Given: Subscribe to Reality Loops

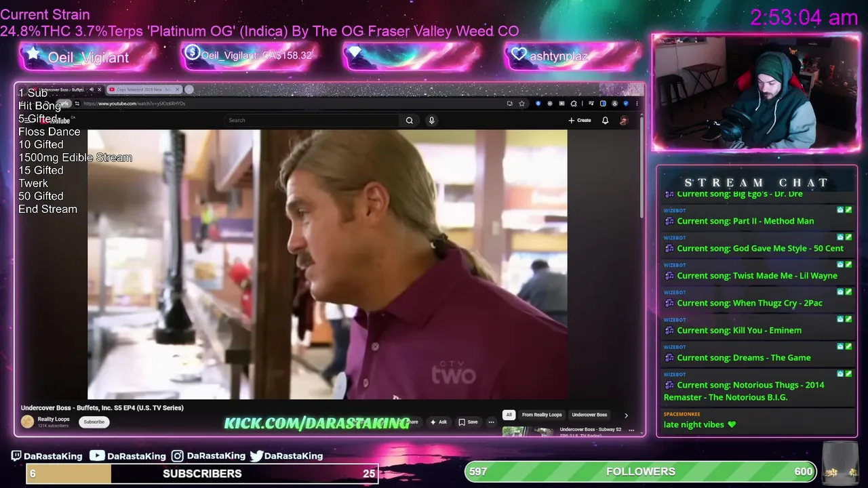Looking at the screenshot, I should click(x=94, y=422).
